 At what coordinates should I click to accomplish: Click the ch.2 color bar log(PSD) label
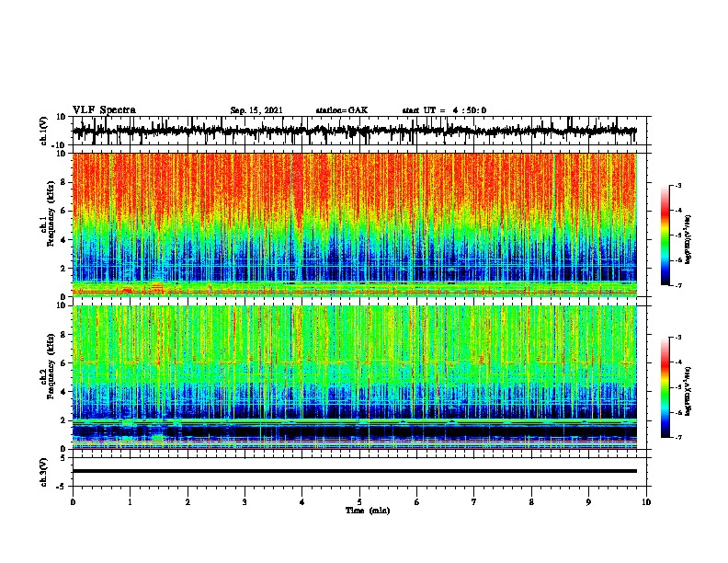point(688,391)
